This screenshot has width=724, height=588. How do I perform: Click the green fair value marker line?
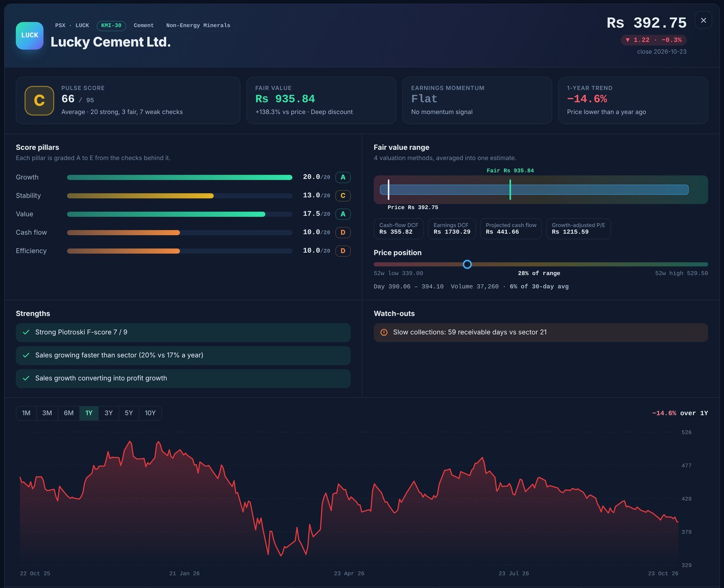[x=510, y=190]
